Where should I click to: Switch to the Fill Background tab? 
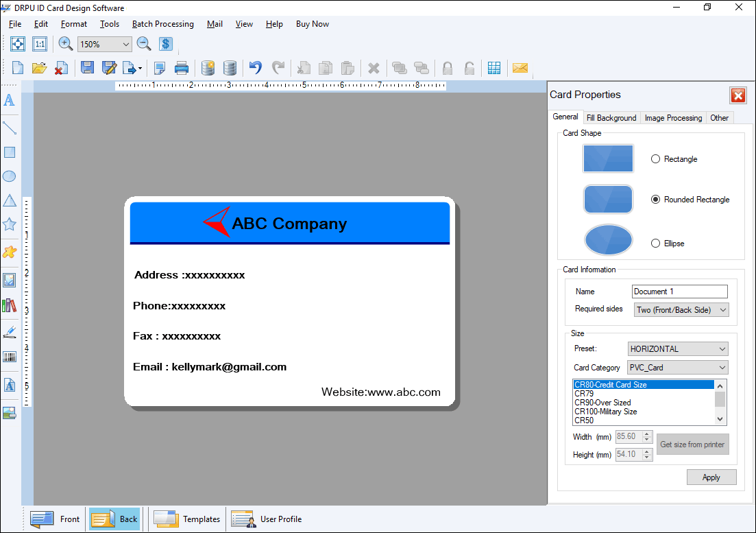click(611, 118)
